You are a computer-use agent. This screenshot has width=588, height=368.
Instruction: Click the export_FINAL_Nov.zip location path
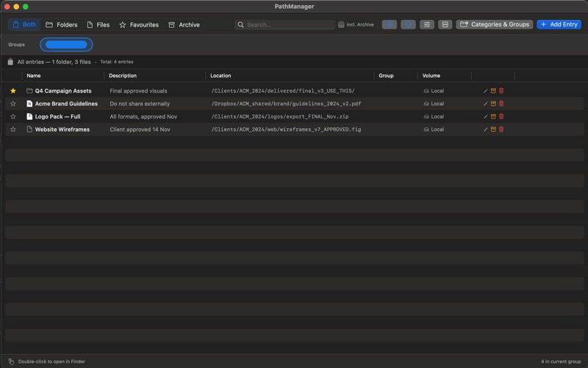280,116
